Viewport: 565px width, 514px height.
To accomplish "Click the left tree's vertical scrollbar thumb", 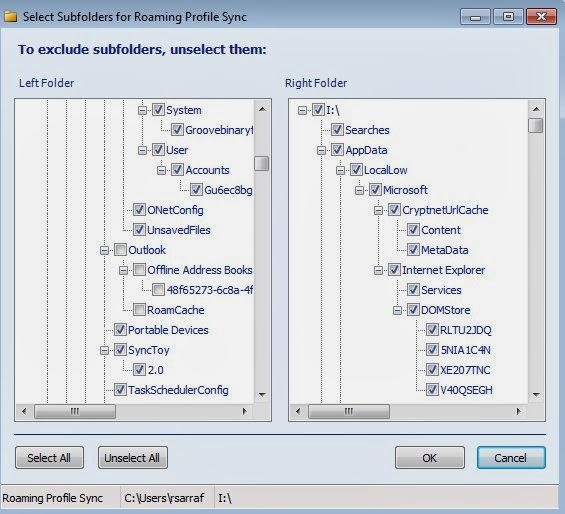I will [262, 163].
